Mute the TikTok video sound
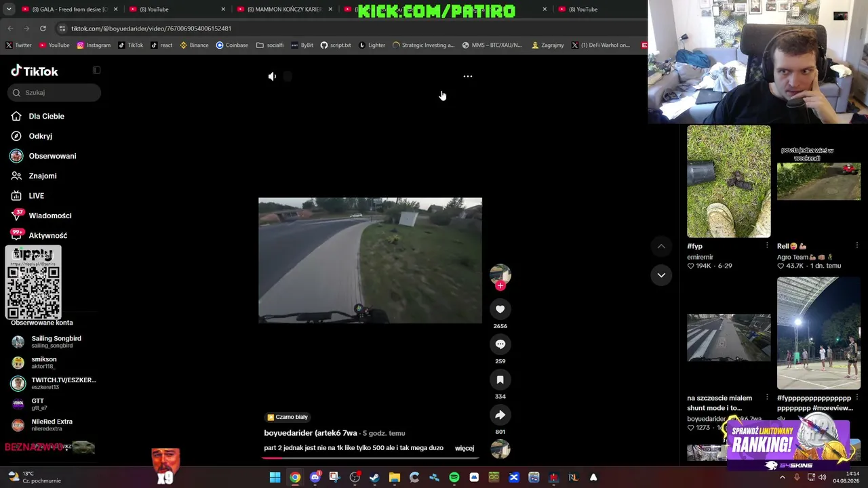 pos(272,77)
